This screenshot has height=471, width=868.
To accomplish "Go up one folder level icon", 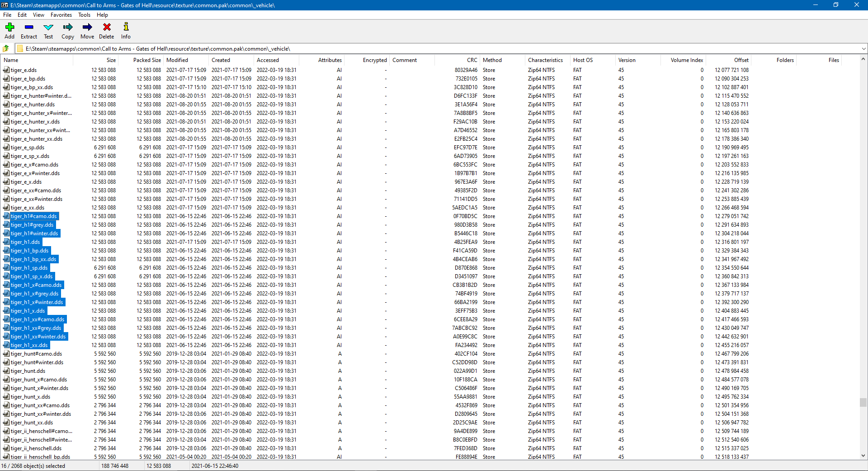I will (6, 48).
